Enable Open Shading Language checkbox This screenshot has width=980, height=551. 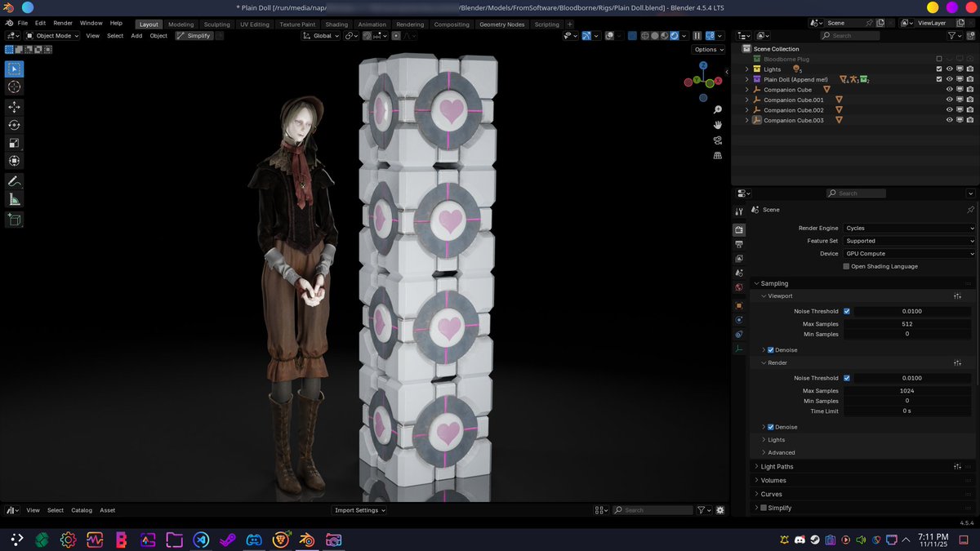[846, 266]
